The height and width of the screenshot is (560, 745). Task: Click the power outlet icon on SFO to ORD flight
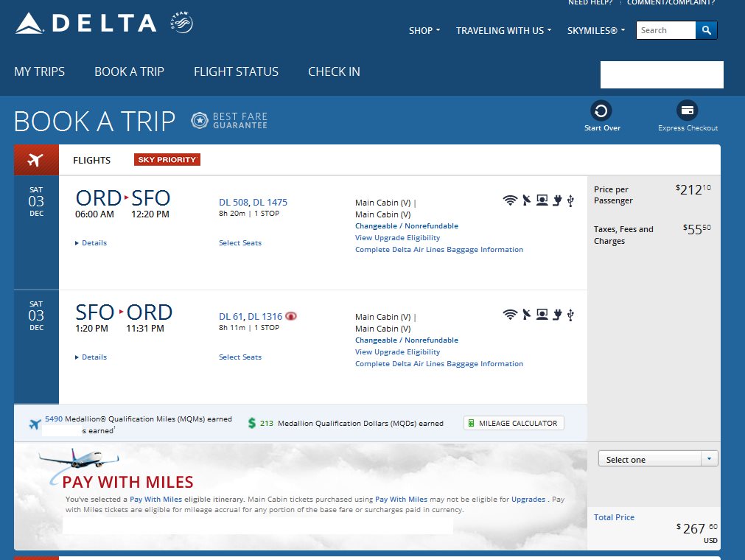558,315
